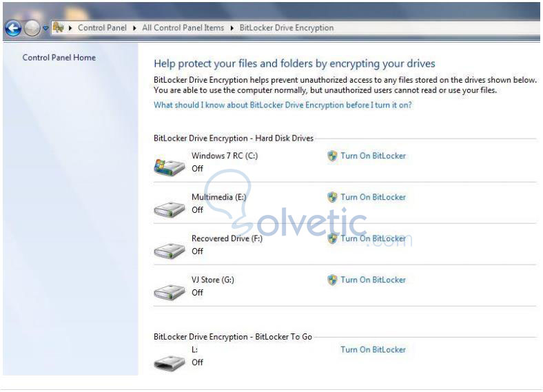Screen dimensions: 543x392
Task: Expand the arrow after All Control Panel Items
Action: tap(232, 28)
